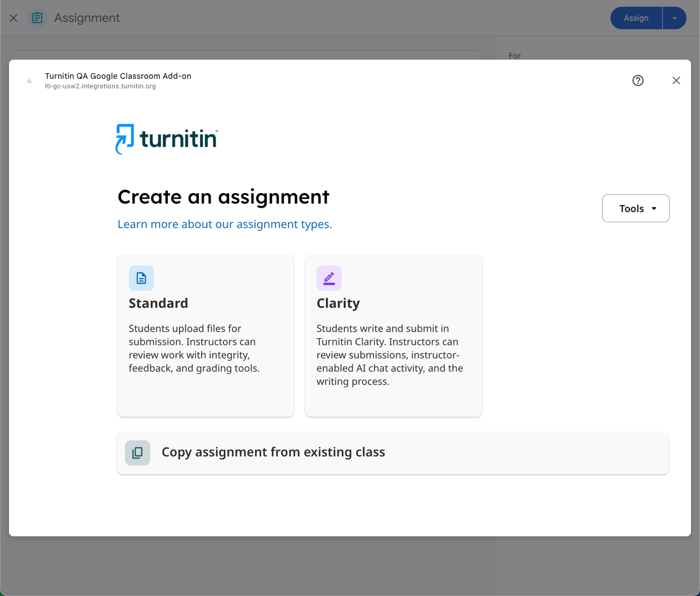Click the Create an assignment heading
700x596 pixels.
pyautogui.click(x=224, y=197)
